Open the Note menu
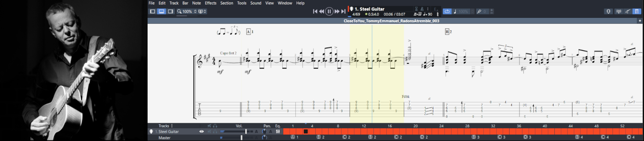644x141 pixels. [197, 3]
